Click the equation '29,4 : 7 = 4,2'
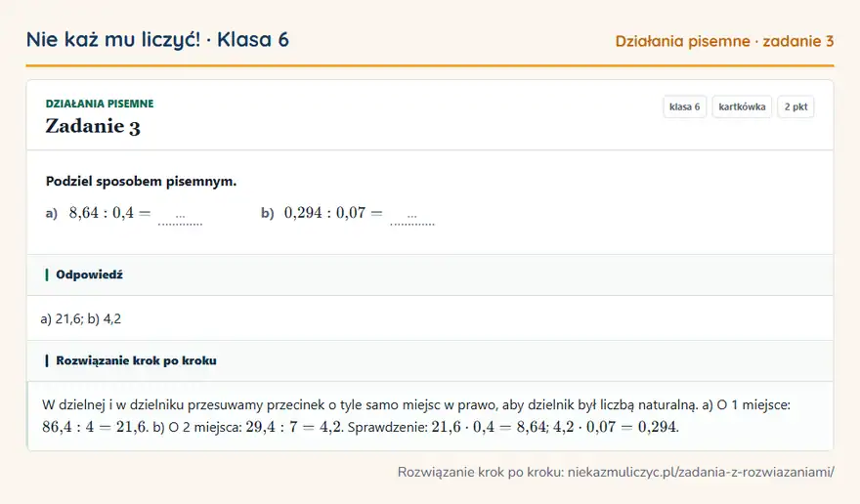 (x=293, y=427)
